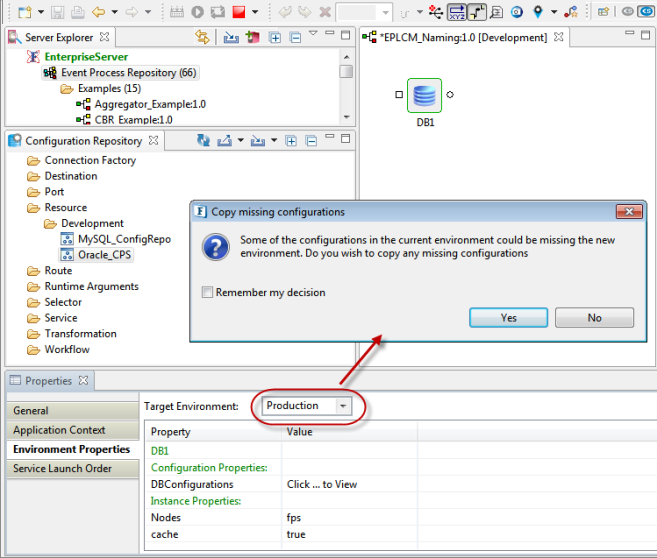This screenshot has width=657, height=558.
Task: Open the dropdown arrow beside the stop icon
Action: [254, 12]
